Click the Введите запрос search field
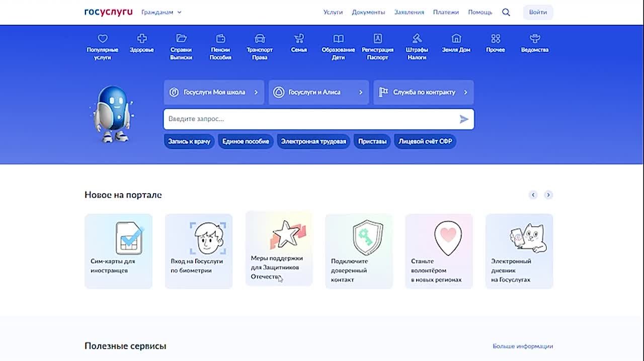The image size is (644, 361). 309,119
